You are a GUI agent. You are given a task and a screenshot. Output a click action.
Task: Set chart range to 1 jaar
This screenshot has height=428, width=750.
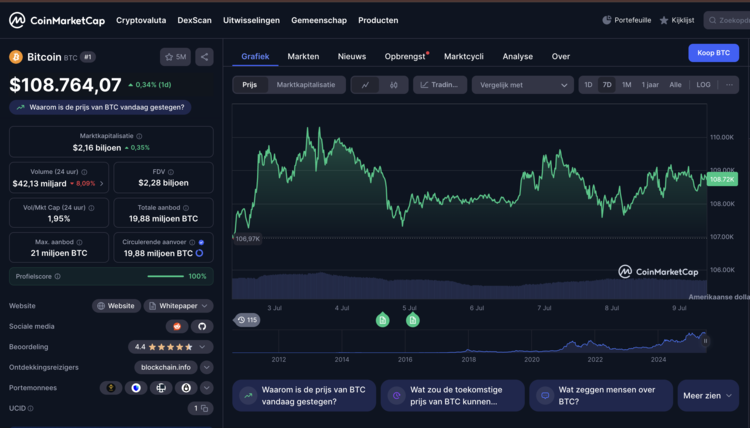coord(650,85)
